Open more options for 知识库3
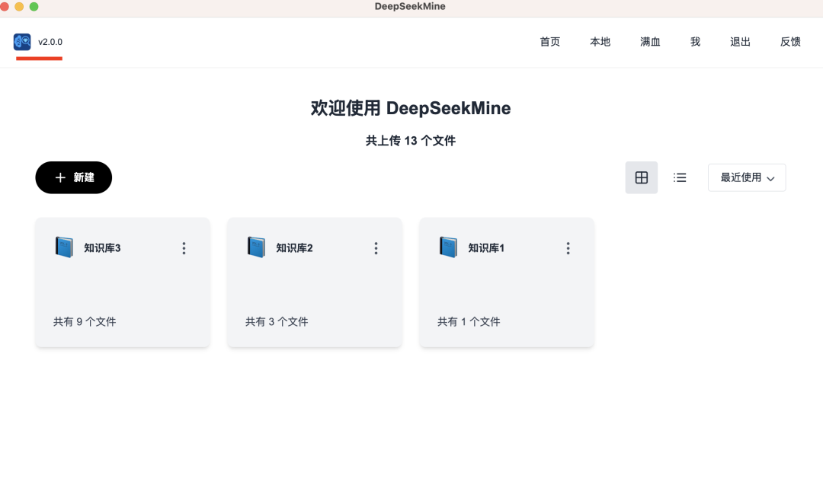Screen dimensions: 823x504 (x=184, y=248)
